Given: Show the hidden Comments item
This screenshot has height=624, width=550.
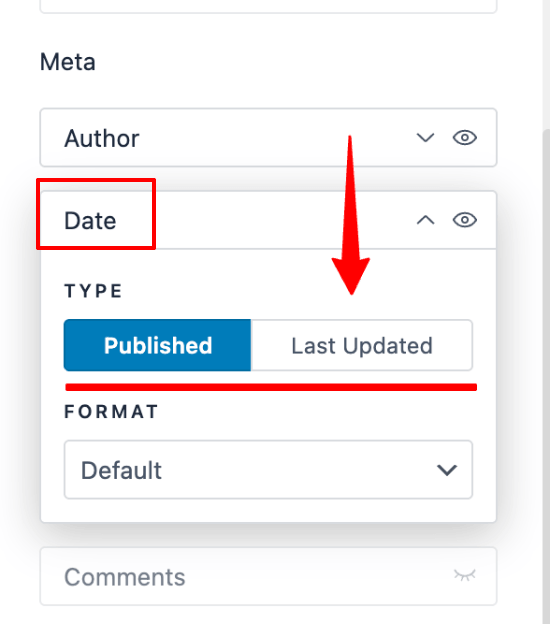Looking at the screenshot, I should tap(464, 575).
